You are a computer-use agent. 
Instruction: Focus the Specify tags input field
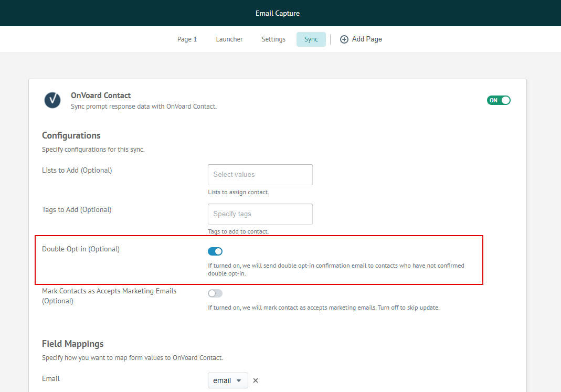coord(260,214)
